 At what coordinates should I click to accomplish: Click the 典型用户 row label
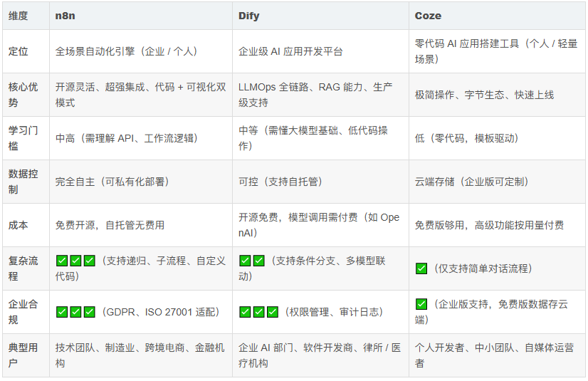tap(26, 355)
